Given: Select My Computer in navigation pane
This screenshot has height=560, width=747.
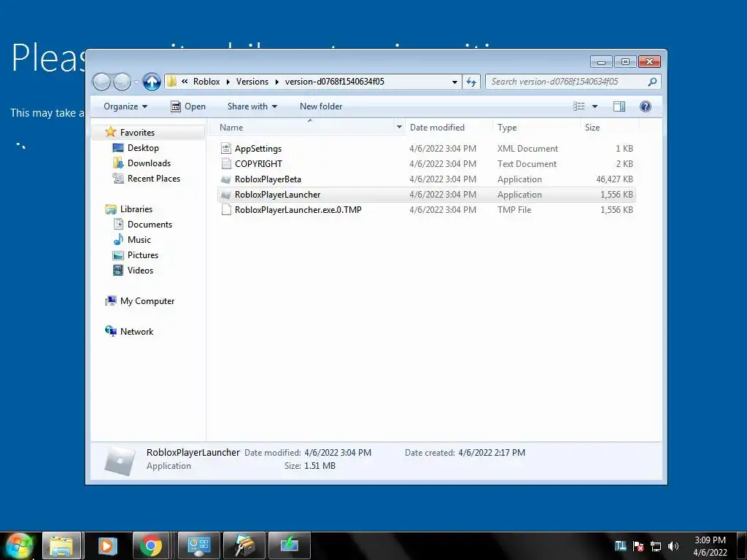Looking at the screenshot, I should click(147, 301).
